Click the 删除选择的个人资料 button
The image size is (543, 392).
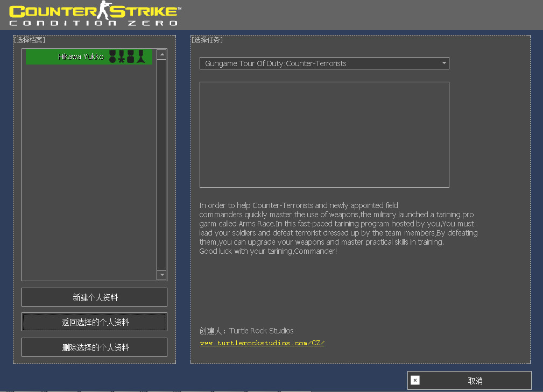pyautogui.click(x=94, y=347)
